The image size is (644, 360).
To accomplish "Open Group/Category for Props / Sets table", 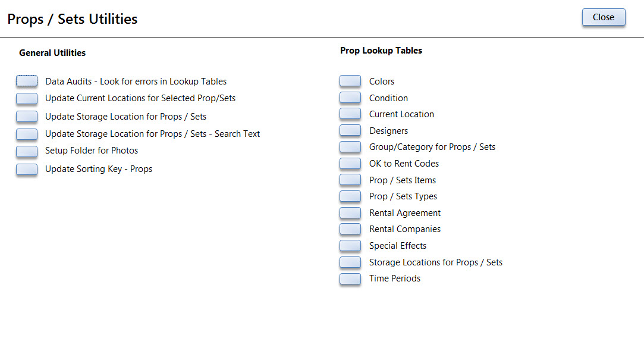I will 350,147.
